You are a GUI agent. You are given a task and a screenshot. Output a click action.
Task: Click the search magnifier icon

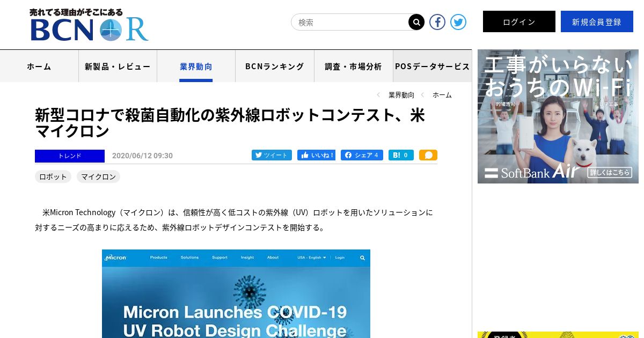[x=416, y=22]
